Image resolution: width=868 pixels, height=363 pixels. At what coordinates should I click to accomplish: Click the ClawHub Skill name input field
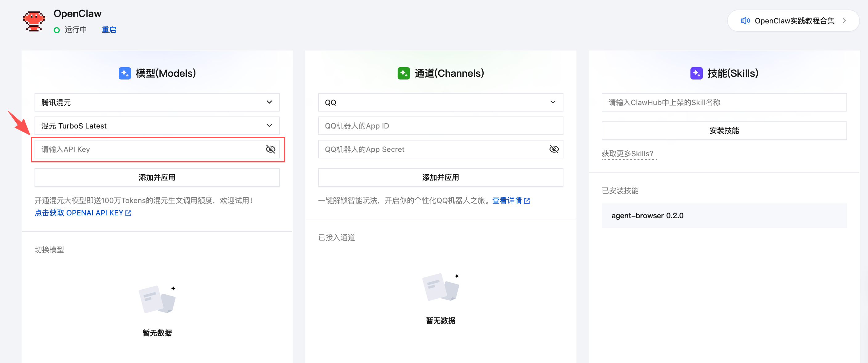click(x=724, y=102)
